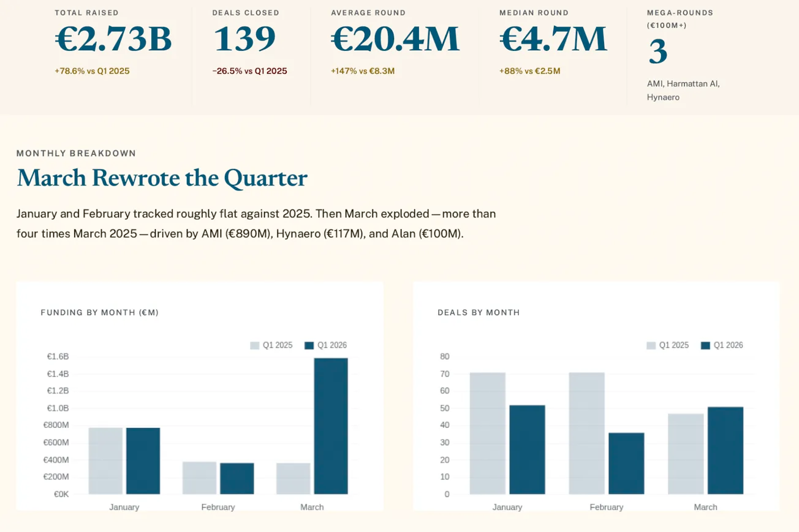
Task: Click the February Q1 2026 funding bar
Action: click(x=237, y=478)
